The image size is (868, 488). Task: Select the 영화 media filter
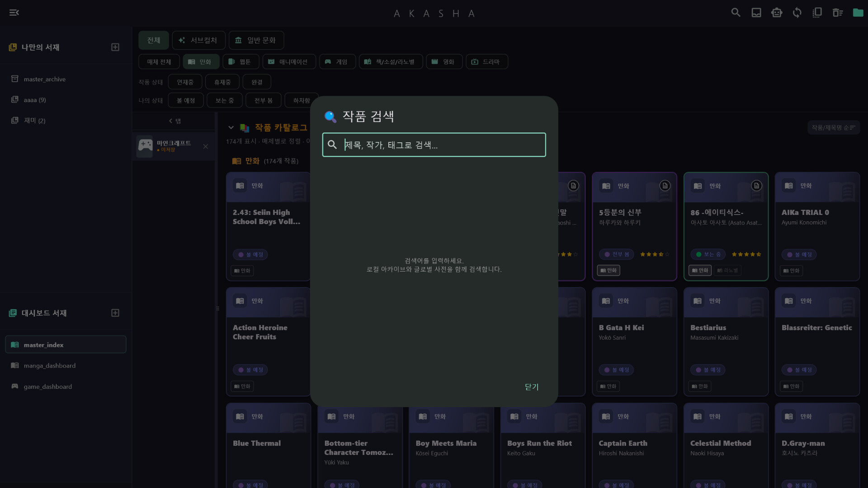[x=444, y=62]
